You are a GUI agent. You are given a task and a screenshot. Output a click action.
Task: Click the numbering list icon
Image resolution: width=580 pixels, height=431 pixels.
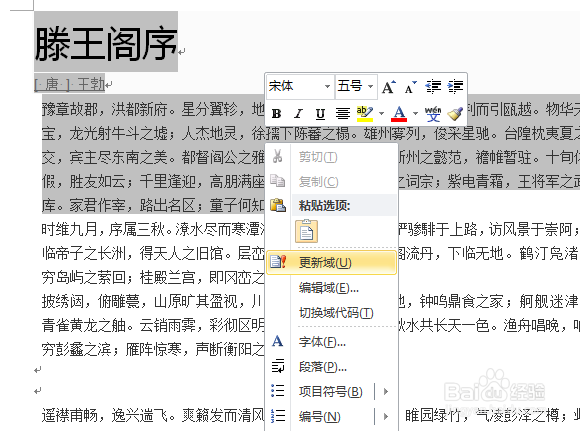pyautogui.click(x=278, y=416)
